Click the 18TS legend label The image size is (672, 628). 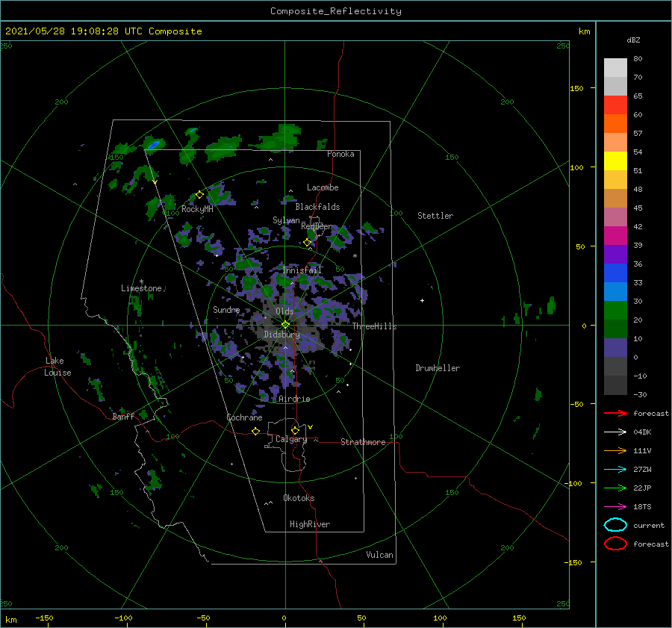[x=642, y=507]
